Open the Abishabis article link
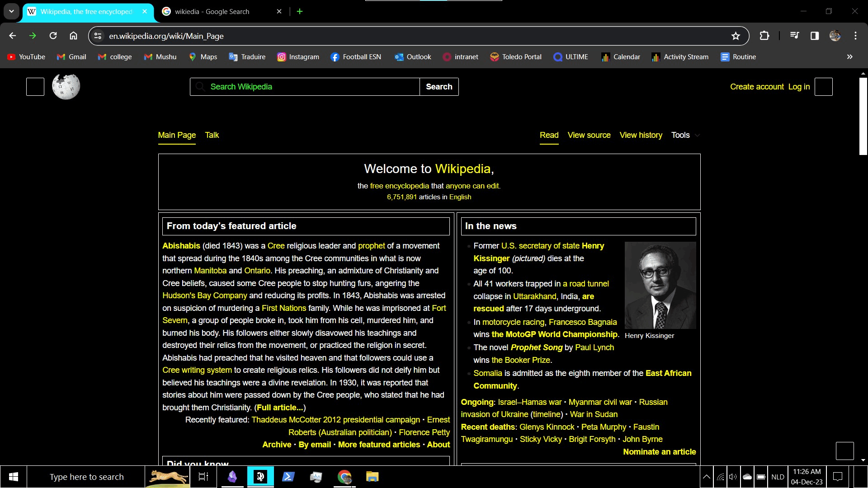 coord(181,246)
